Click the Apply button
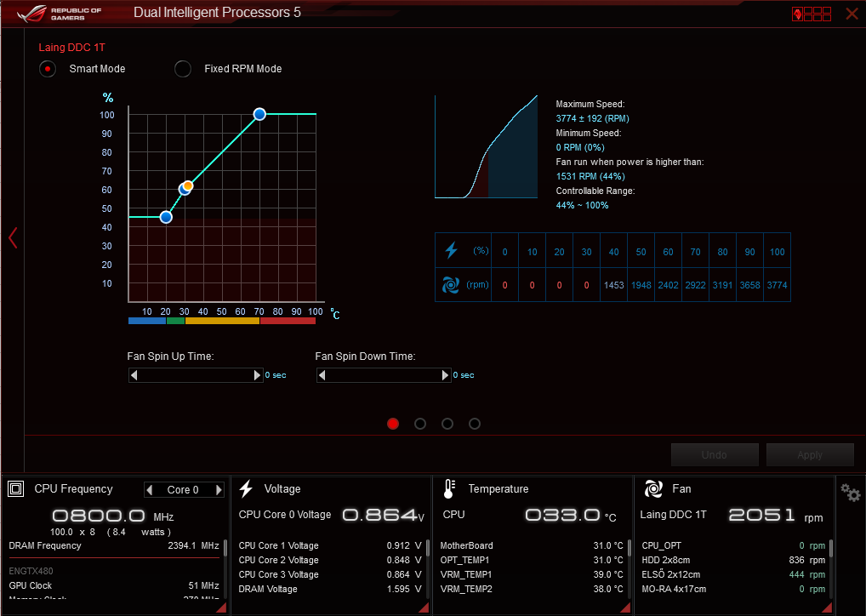Image resolution: width=866 pixels, height=616 pixels. pyautogui.click(x=810, y=454)
